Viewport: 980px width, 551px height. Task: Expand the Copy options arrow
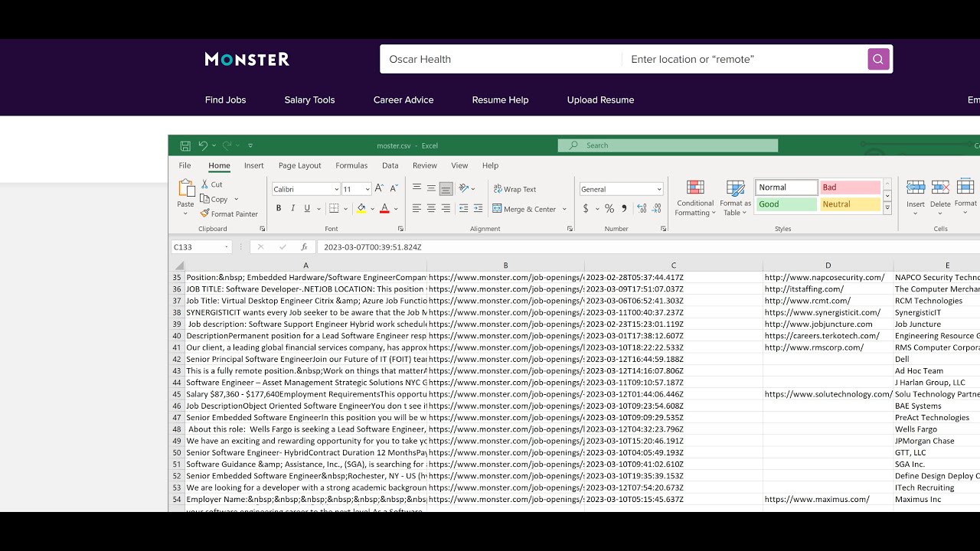point(237,199)
